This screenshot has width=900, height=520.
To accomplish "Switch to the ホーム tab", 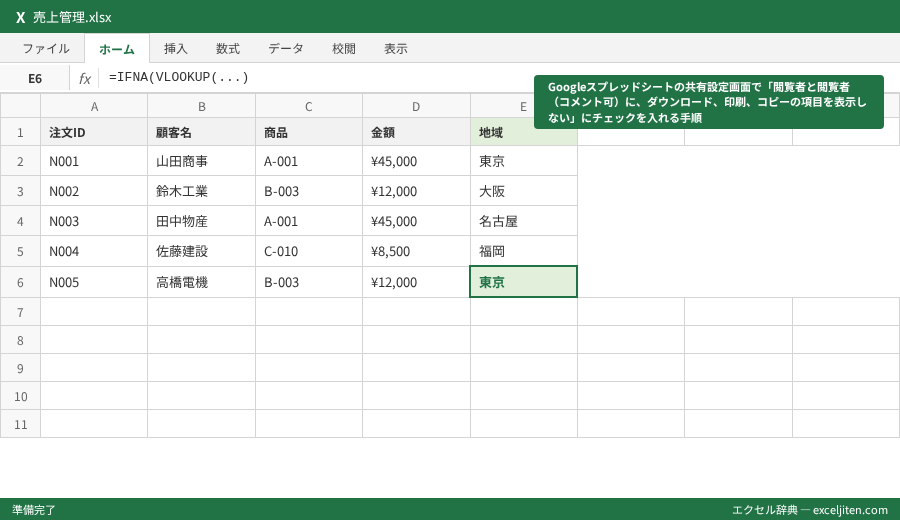I will point(117,49).
